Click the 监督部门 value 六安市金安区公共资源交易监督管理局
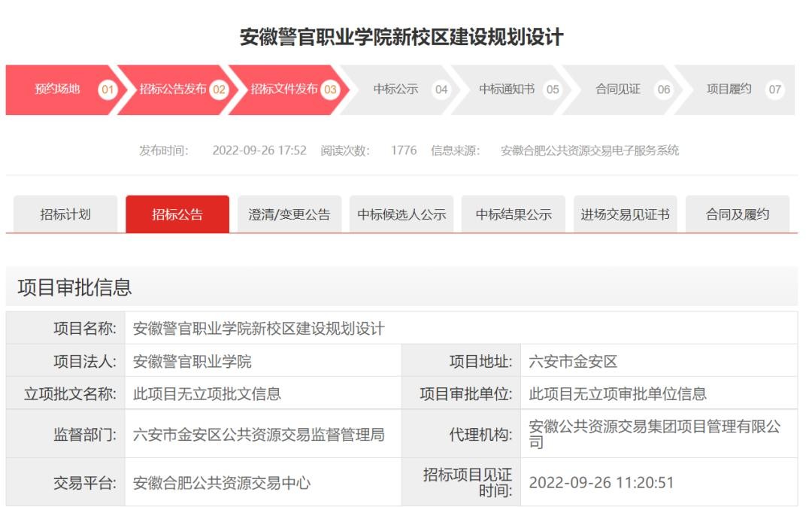The width and height of the screenshot is (812, 507). point(259,434)
